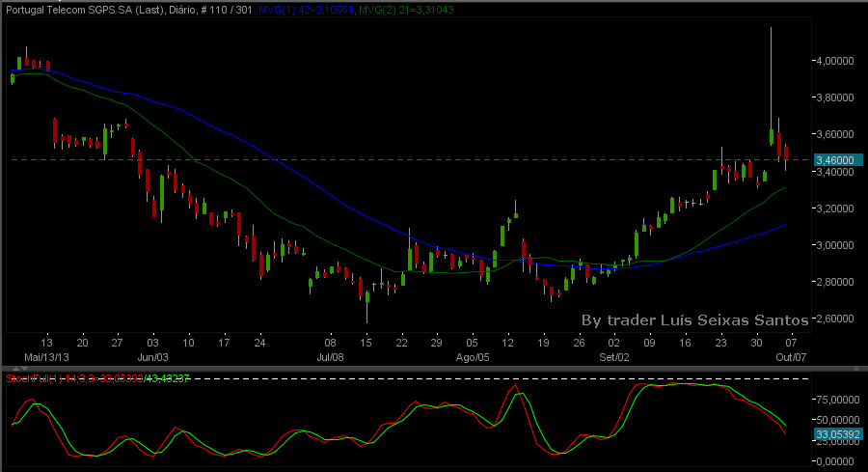
Task: Click the 2,60000 price axis label
Action: (835, 319)
